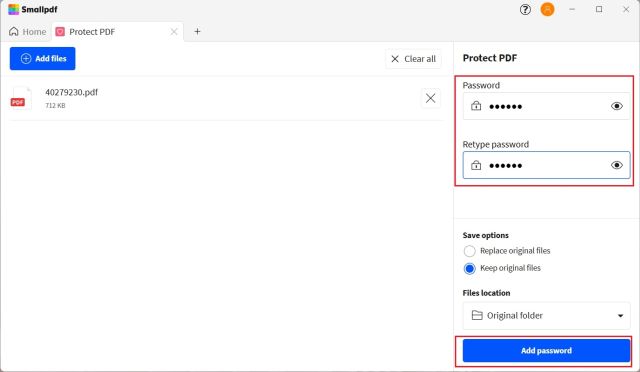Click the Protect PDF panel heading
Image resolution: width=640 pixels, height=372 pixels.
[490, 58]
